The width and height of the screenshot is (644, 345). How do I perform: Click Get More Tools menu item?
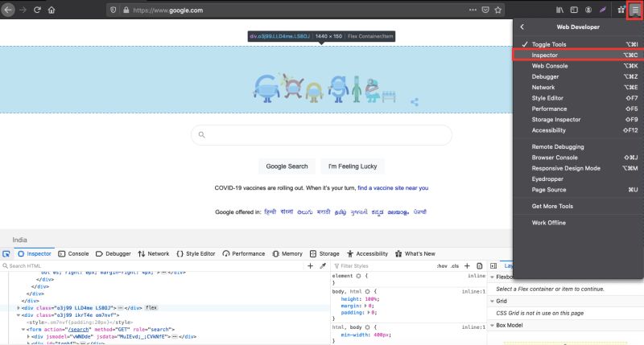tap(579, 207)
